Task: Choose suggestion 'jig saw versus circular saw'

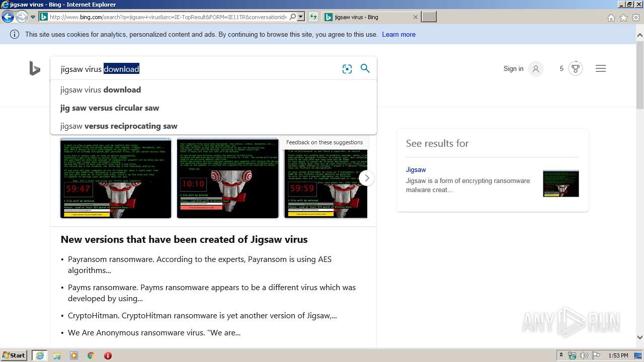Action: pyautogui.click(x=213, y=108)
